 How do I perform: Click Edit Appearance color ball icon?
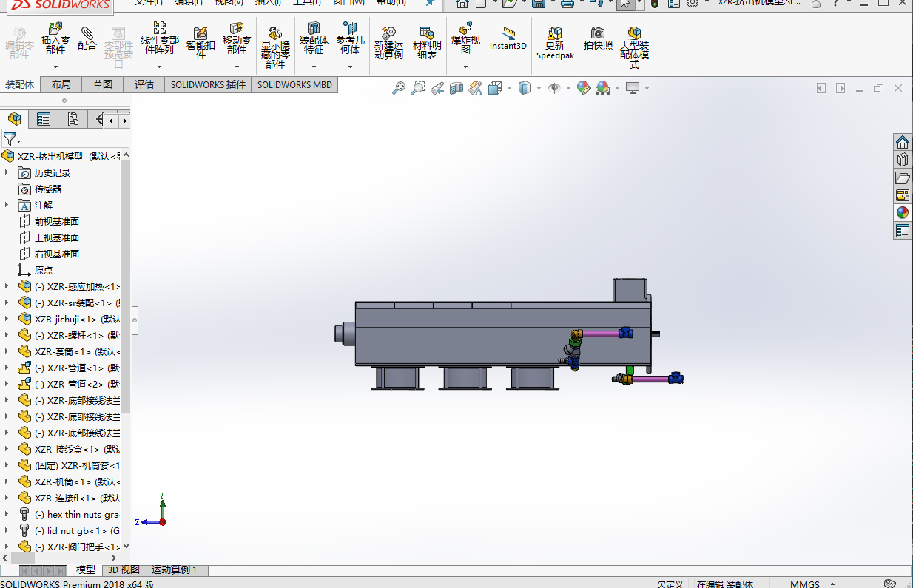coord(584,89)
